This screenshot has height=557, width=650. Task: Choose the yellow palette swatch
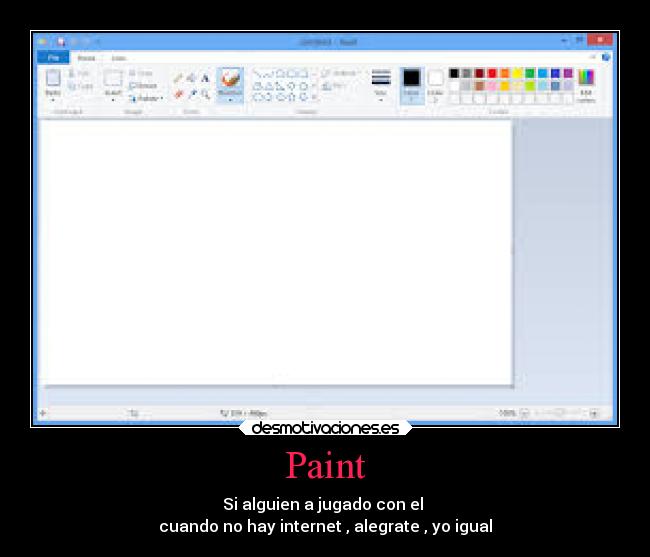tap(517, 73)
